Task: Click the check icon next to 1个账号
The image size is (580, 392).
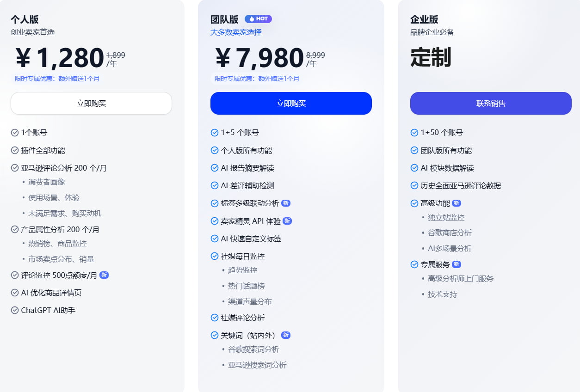Action: pos(15,133)
